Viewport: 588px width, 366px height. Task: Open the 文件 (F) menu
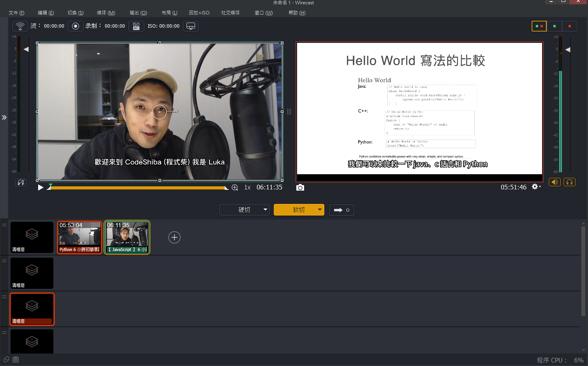[x=16, y=13]
